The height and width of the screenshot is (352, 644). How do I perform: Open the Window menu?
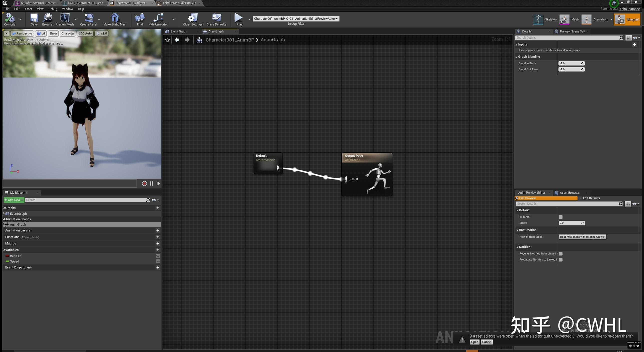pyautogui.click(x=67, y=9)
